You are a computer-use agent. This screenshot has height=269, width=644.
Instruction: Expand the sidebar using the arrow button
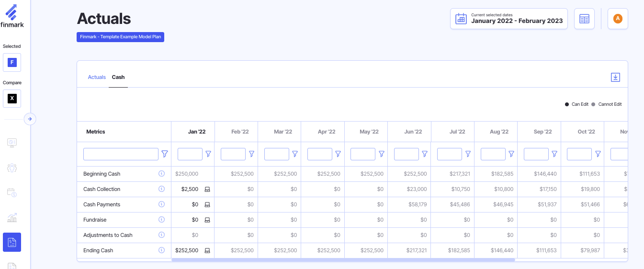[30, 119]
